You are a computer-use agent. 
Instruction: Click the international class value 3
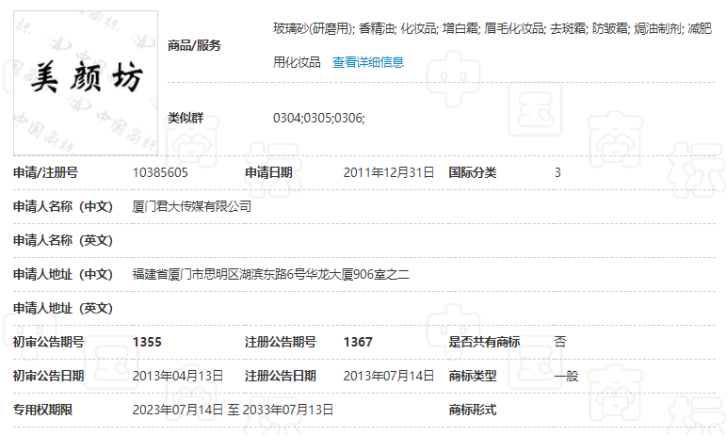[x=558, y=173]
